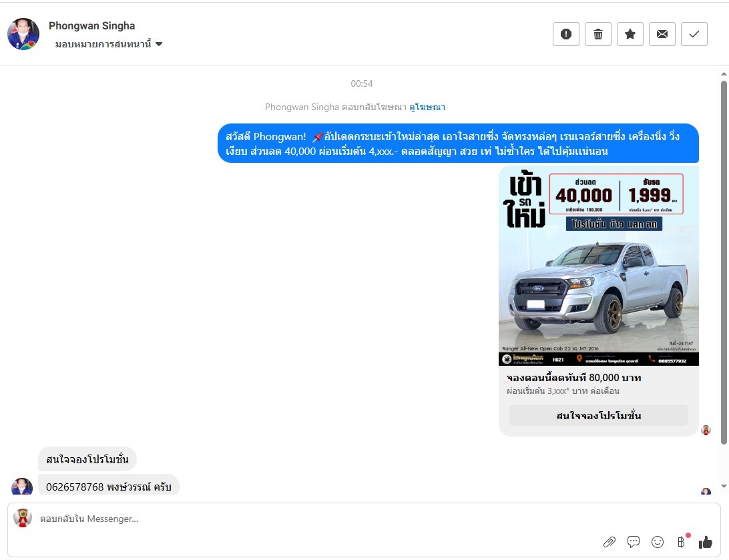Mark conversation done with checkmark icon

[694, 34]
